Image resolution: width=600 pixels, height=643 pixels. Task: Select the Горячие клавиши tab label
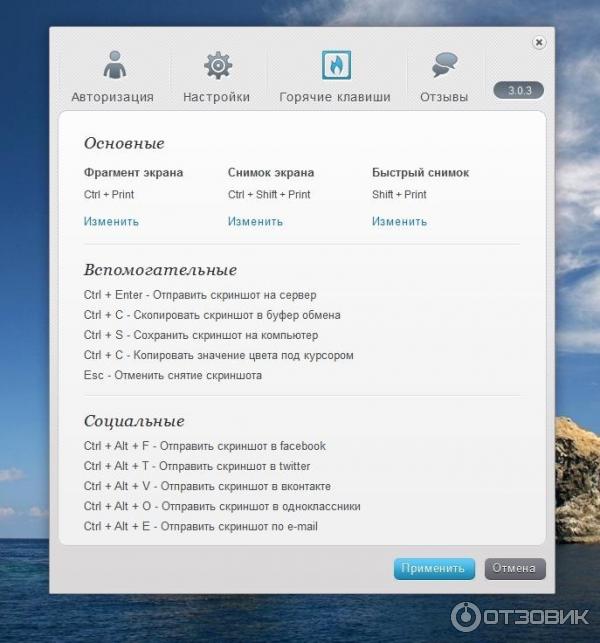[335, 97]
